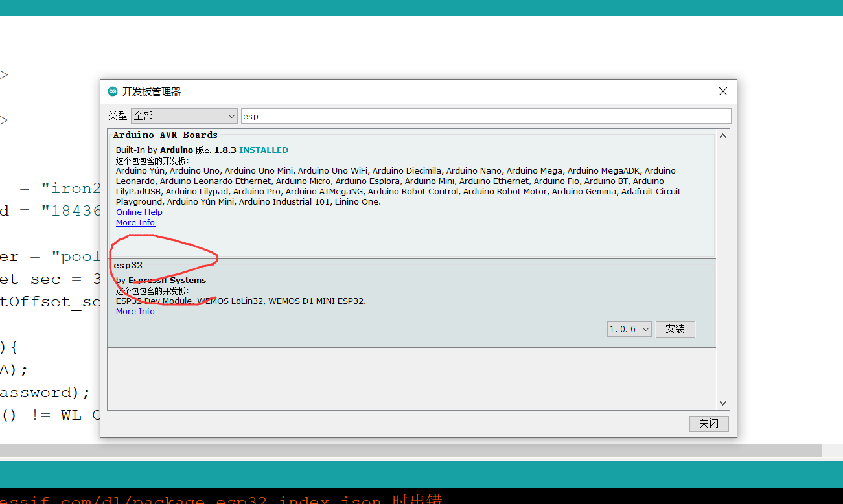The width and height of the screenshot is (843, 504).
Task: Click the Arduino logo in dialog title bar
Action: pyautogui.click(x=113, y=91)
